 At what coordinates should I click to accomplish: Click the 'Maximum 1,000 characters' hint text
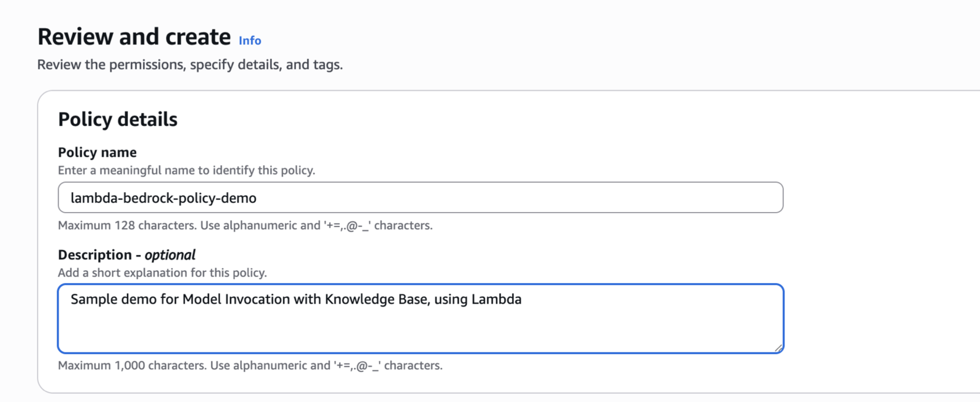(250, 365)
